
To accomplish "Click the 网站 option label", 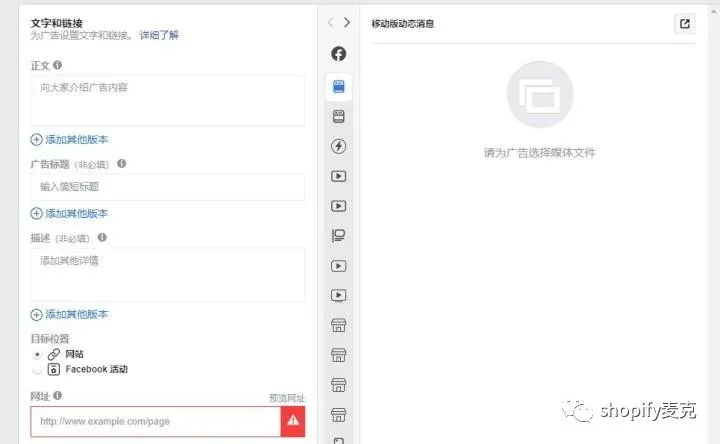I will point(74,354).
